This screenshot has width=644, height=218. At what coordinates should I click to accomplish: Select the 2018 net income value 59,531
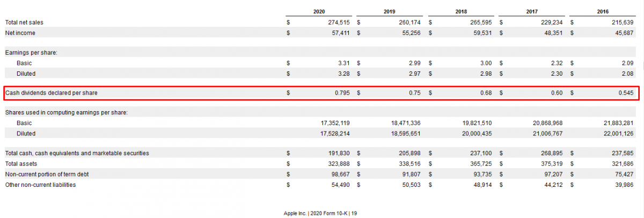coord(481,33)
